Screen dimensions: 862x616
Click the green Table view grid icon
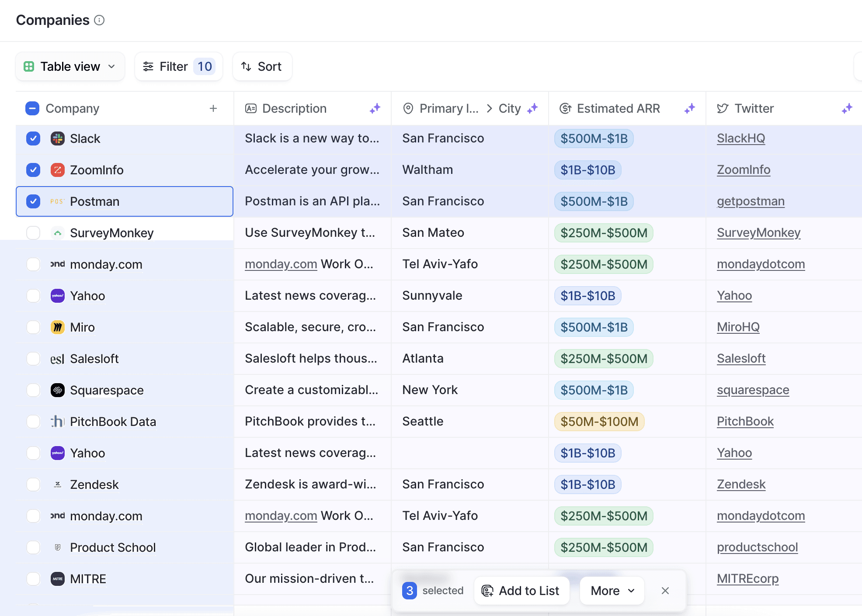(x=29, y=66)
